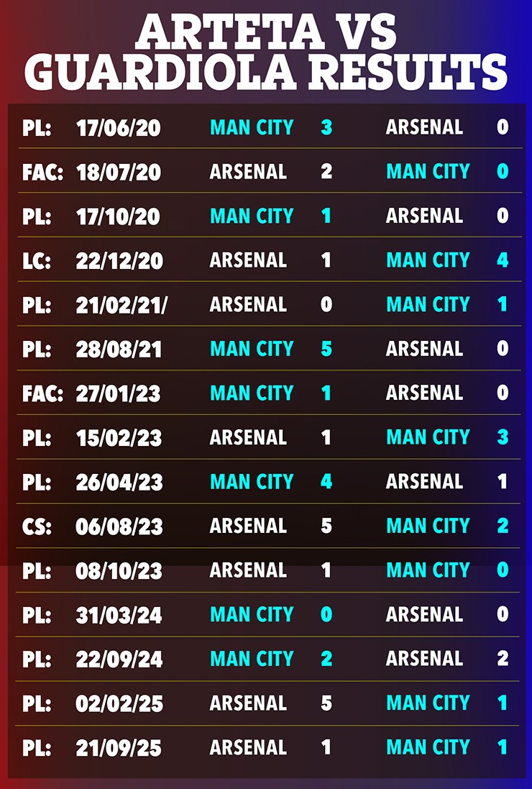Select Arsenal in the 15/02/23 row
532x789 pixels.
coord(248,437)
